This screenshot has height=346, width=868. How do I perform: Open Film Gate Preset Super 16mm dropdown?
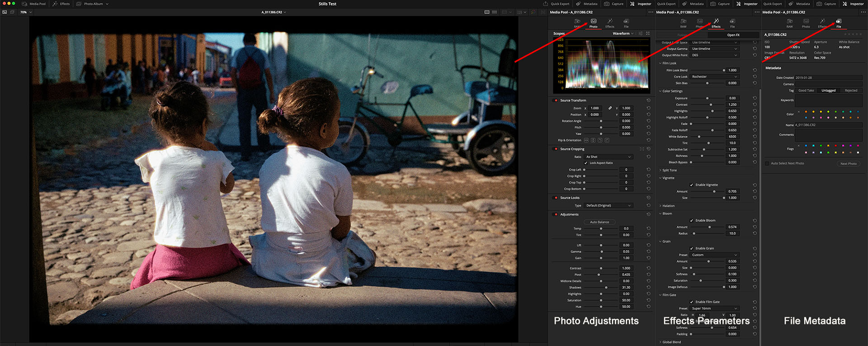[x=715, y=308]
